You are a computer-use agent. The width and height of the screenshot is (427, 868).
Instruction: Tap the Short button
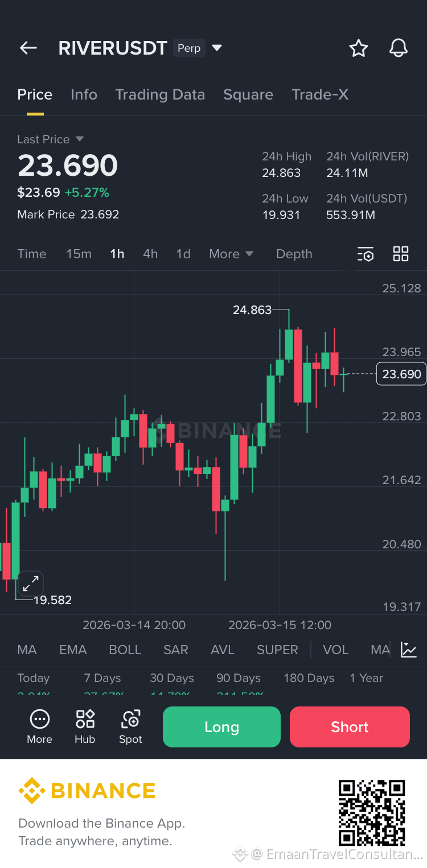(x=350, y=727)
